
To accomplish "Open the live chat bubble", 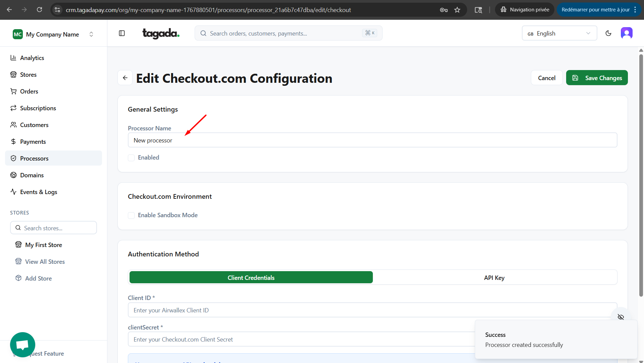I will 22,344.
